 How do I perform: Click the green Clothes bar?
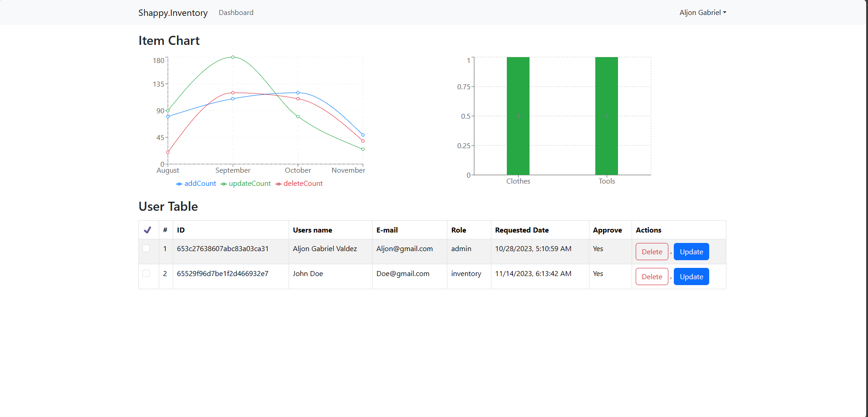pos(518,116)
